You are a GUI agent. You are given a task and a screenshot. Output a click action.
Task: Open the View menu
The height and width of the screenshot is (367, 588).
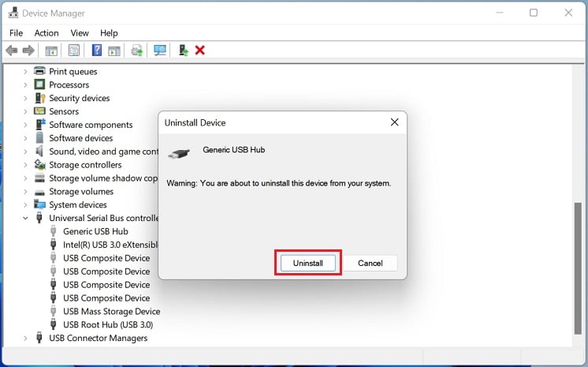[80, 33]
